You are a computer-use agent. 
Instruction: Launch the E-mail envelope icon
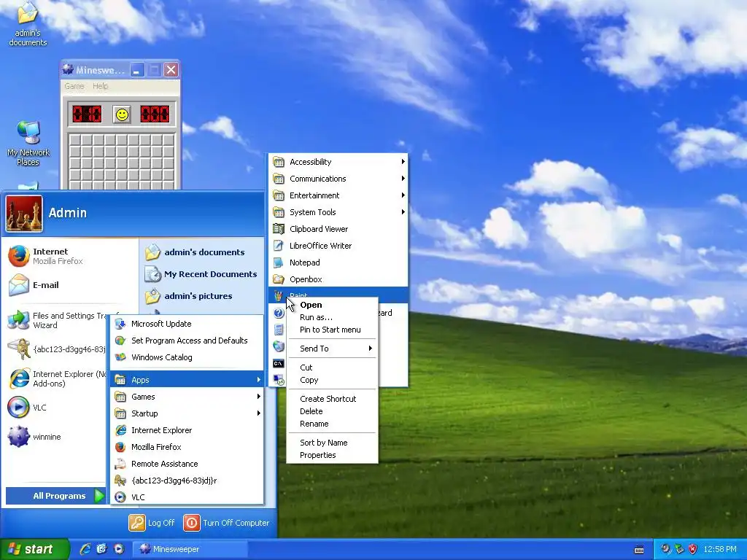pos(18,285)
